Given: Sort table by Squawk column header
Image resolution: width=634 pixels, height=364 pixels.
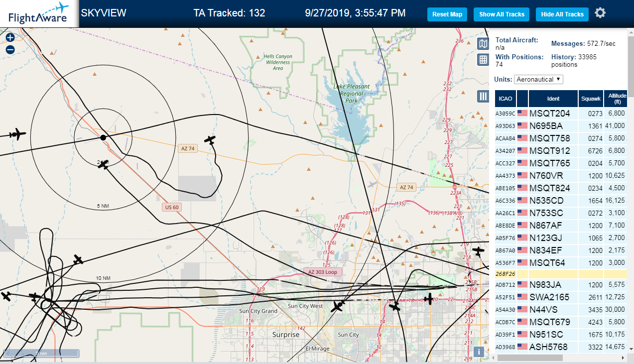Looking at the screenshot, I should pos(591,99).
